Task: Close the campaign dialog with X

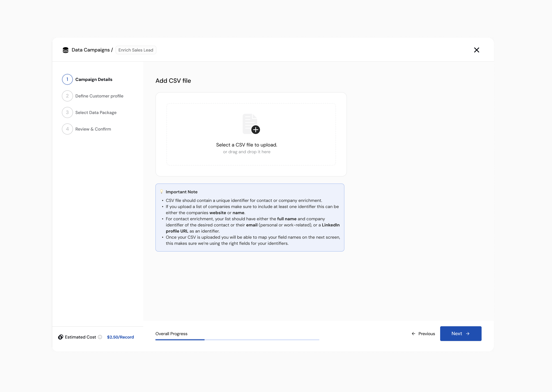Action: 476,50
